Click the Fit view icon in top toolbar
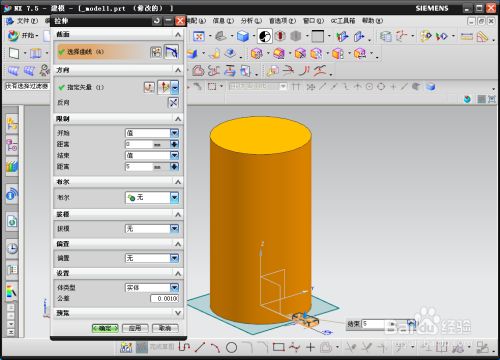 (x=199, y=36)
